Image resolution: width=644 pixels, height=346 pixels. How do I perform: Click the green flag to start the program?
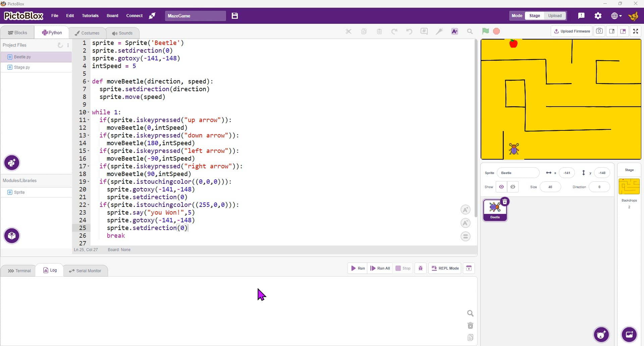point(485,31)
